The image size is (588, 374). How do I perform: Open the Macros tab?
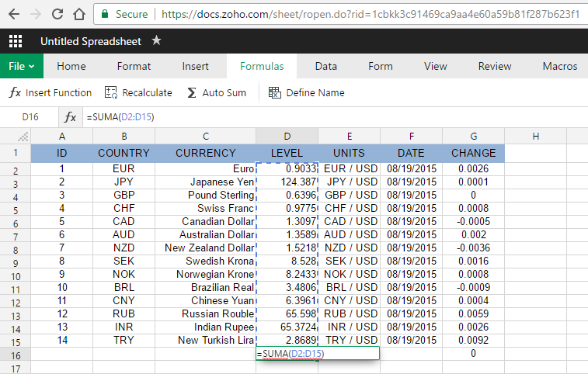coord(560,66)
